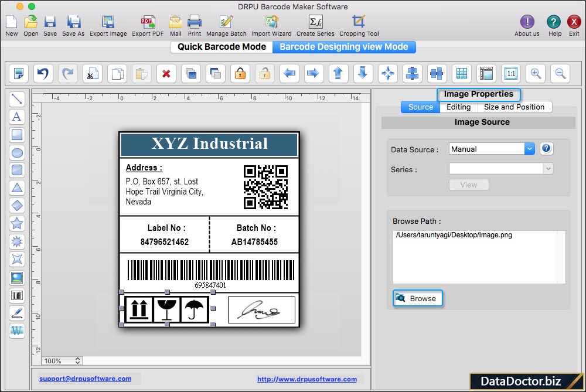Viewport: 586px width, 392px height.
Task: Open the Data Source dropdown
Action: 492,149
